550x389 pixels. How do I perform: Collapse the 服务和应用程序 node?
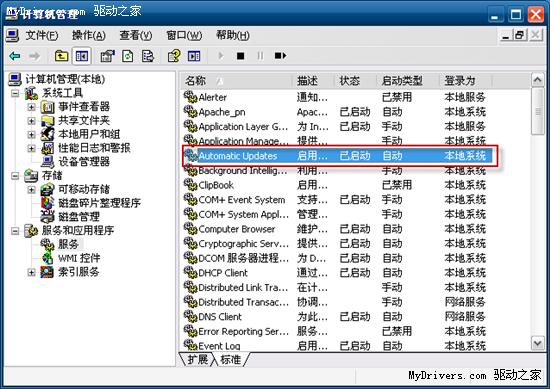coord(15,230)
